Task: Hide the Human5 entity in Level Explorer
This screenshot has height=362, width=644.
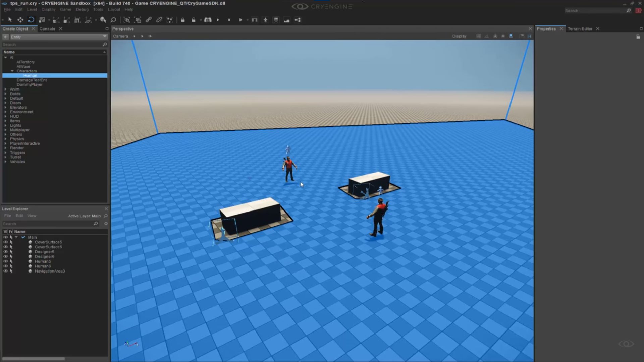Action: click(x=6, y=261)
